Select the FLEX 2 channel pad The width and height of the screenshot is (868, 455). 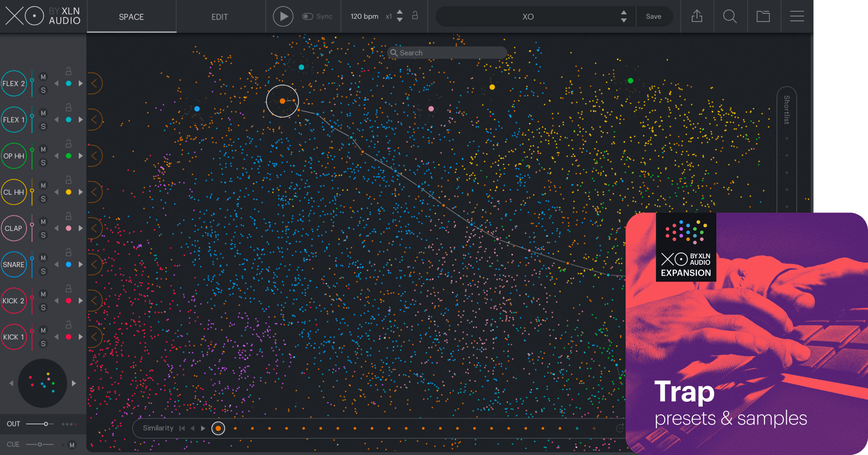coord(14,84)
